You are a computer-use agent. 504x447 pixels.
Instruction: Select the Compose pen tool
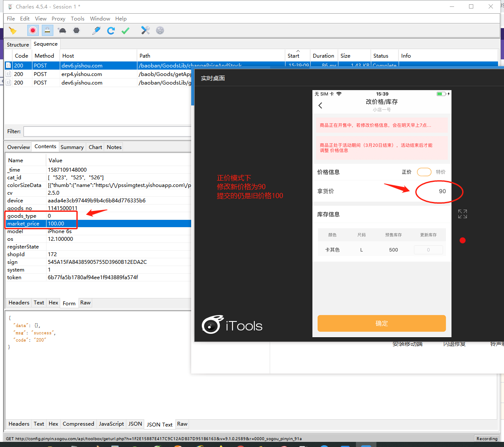96,31
